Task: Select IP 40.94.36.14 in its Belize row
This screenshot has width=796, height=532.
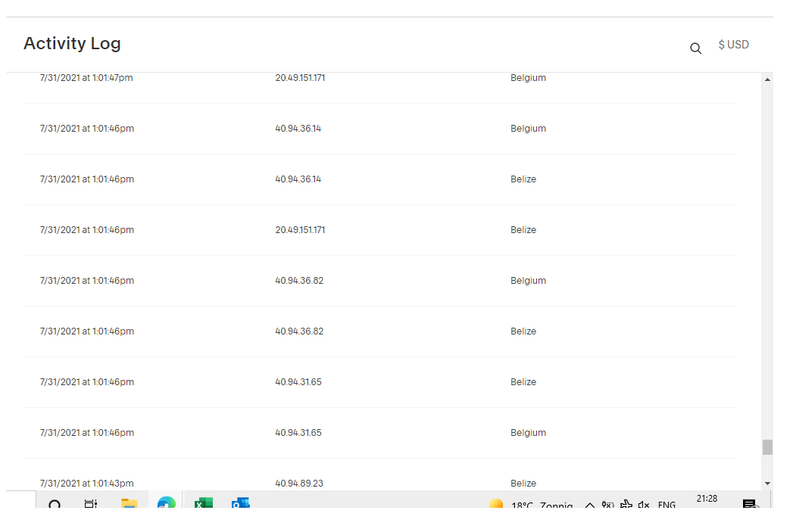Action: (x=298, y=179)
